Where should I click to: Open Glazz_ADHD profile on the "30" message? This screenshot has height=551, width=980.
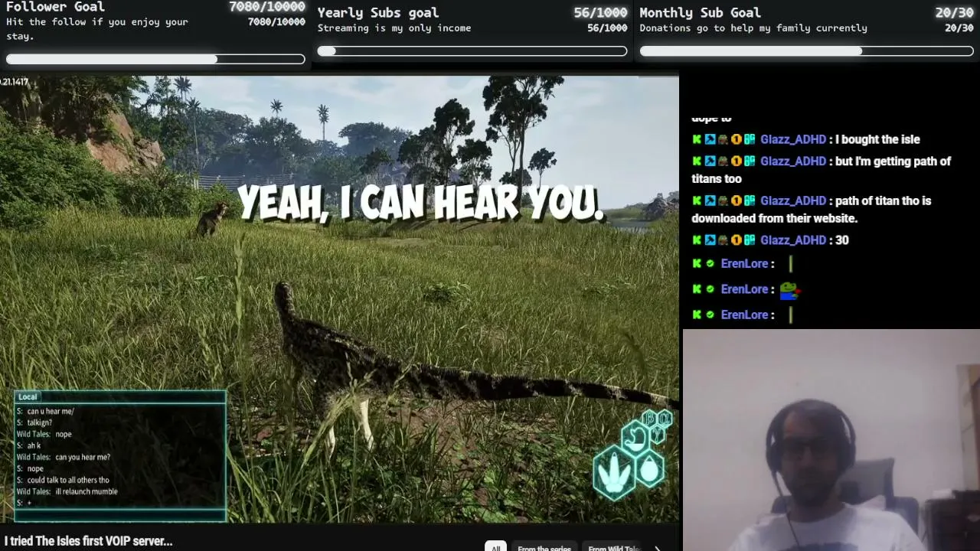[x=793, y=240]
